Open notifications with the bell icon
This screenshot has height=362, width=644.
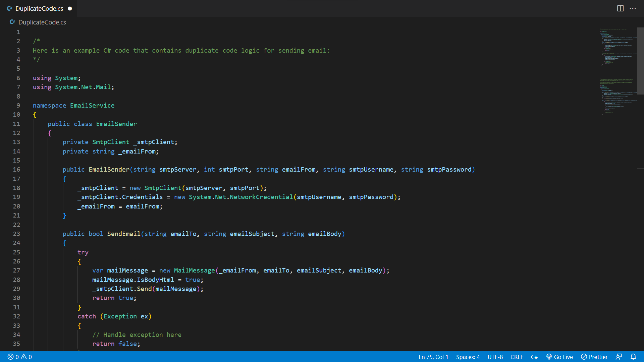(634, 357)
